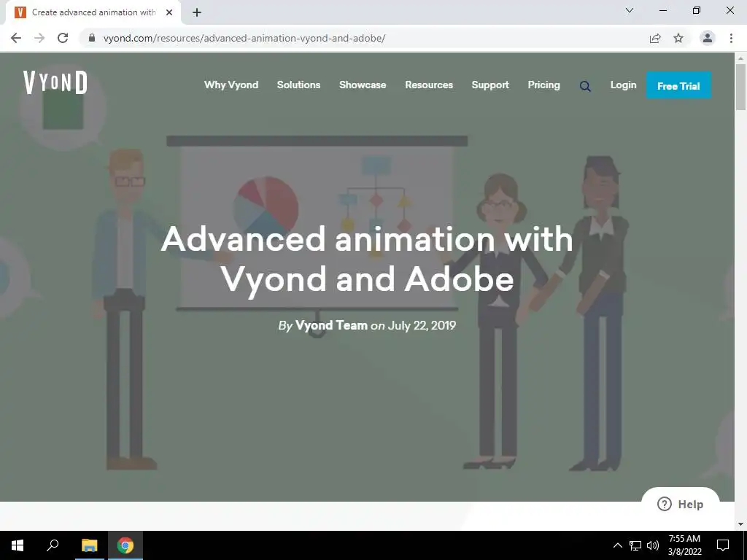747x560 pixels.
Task: Click the browser back arrow
Action: click(16, 38)
